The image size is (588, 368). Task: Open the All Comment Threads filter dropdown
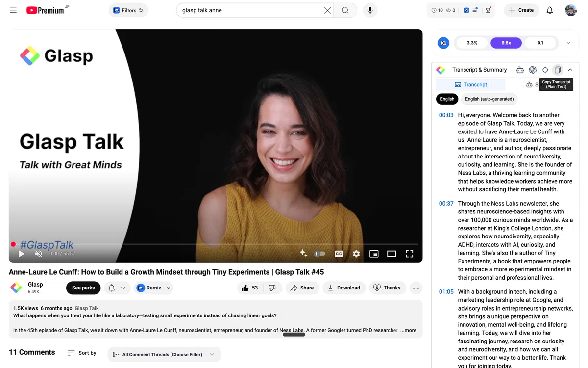164,354
